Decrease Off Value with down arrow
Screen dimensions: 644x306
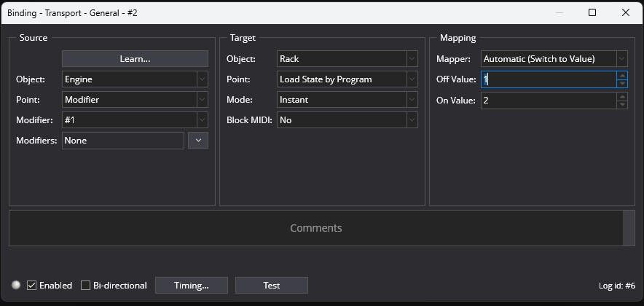pos(623,83)
